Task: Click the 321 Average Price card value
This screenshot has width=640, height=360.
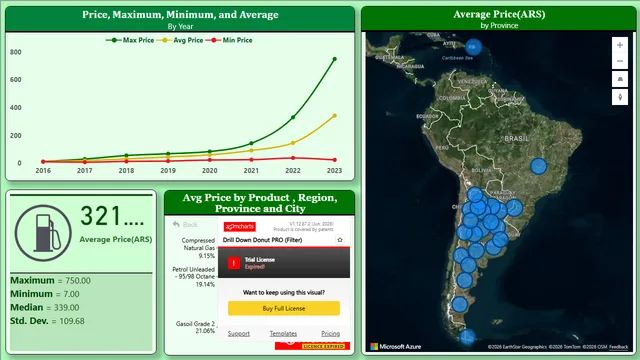Action: (112, 216)
